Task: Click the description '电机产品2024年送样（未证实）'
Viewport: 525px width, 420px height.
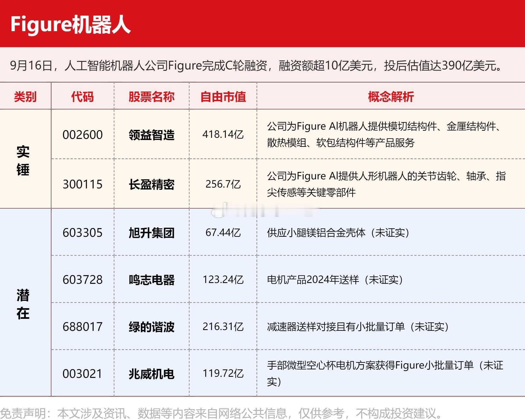Action: pos(335,279)
